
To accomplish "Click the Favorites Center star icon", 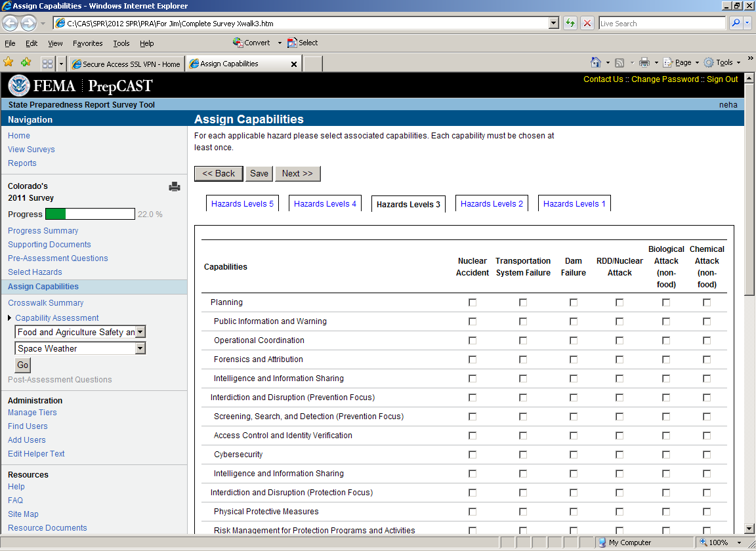I will (9, 62).
